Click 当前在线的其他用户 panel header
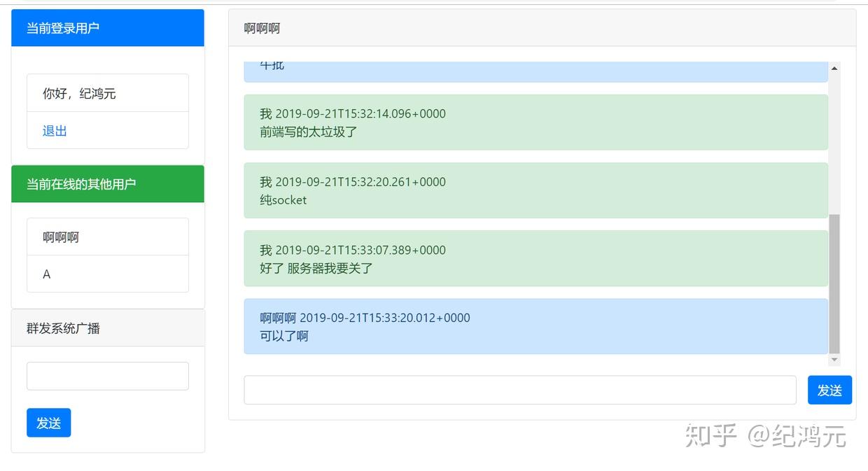The image size is (868, 471). (108, 184)
